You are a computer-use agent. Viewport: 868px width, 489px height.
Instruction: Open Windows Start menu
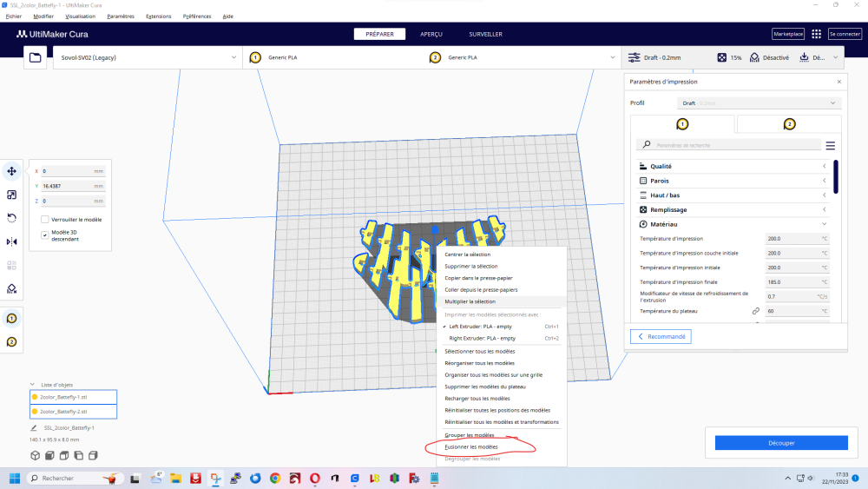[x=15, y=478]
